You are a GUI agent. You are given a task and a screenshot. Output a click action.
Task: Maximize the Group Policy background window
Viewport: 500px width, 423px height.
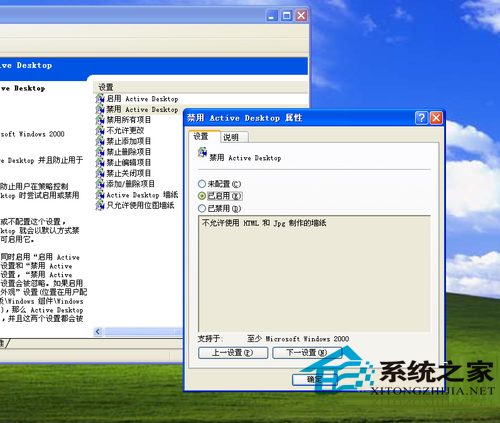[x=286, y=15]
